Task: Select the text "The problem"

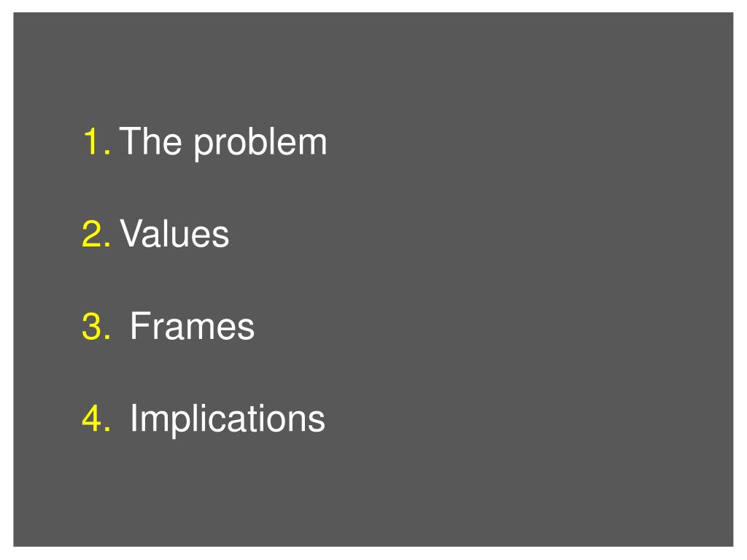Action: click(223, 142)
